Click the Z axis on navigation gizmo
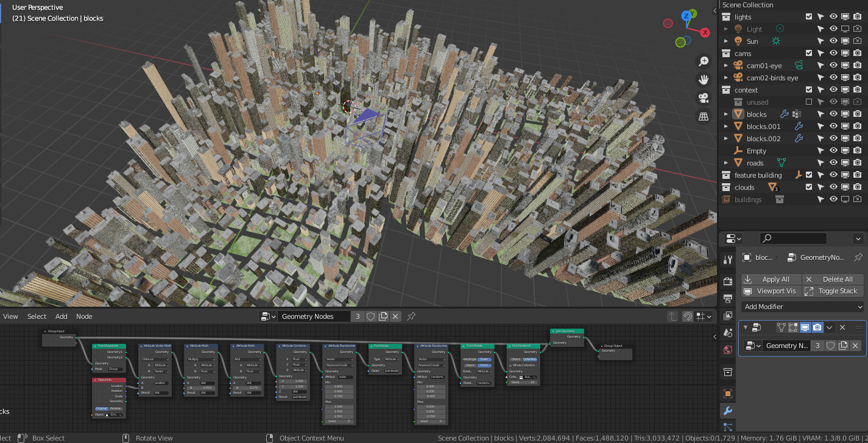 coord(688,16)
